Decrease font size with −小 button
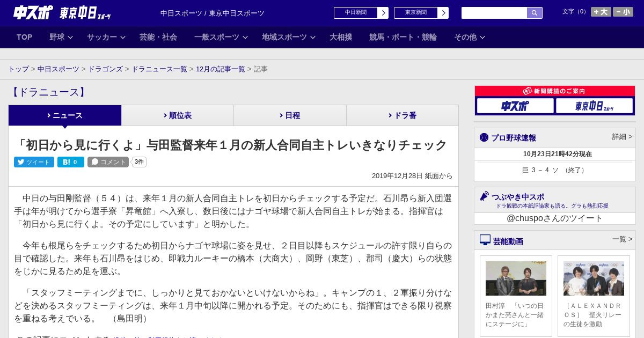The image size is (644, 338). click(x=623, y=12)
